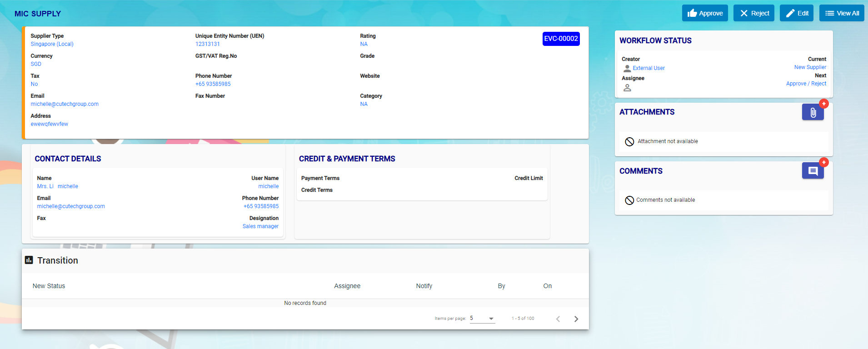Go to previous page of transitions
868x349 pixels.
tap(558, 319)
